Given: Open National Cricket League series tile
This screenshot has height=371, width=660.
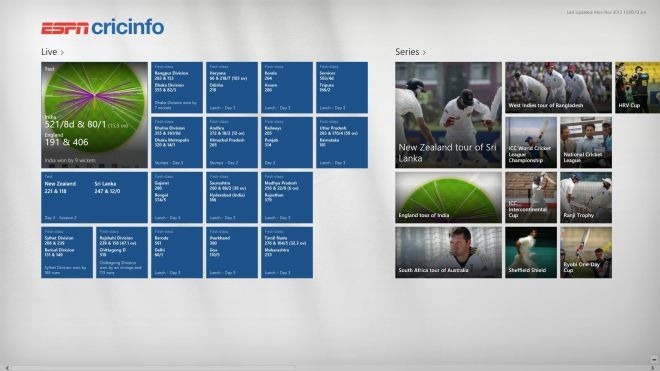Looking at the screenshot, I should click(586, 142).
